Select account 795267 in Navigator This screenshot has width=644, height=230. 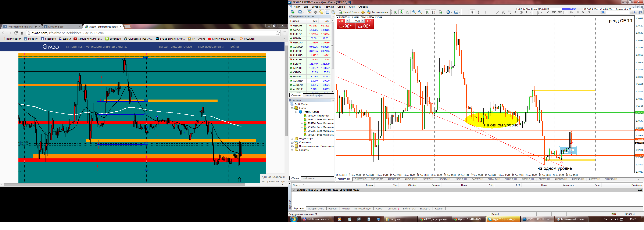(x=319, y=135)
